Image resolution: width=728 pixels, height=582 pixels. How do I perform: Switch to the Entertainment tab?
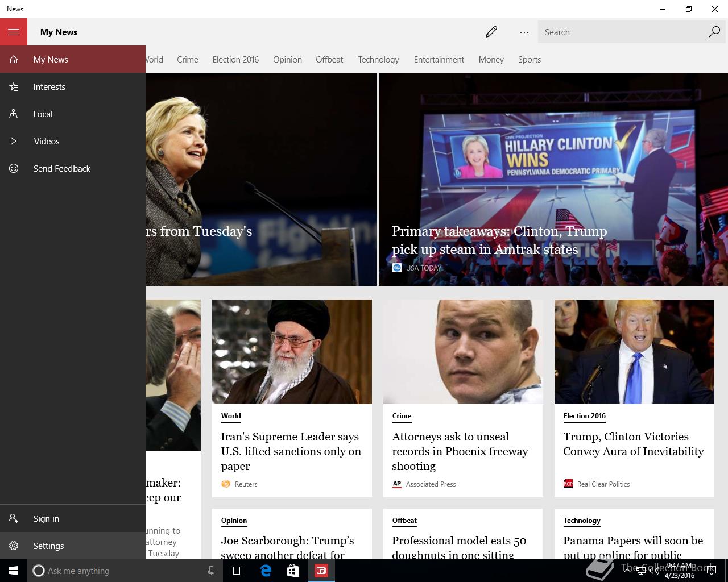tap(439, 59)
